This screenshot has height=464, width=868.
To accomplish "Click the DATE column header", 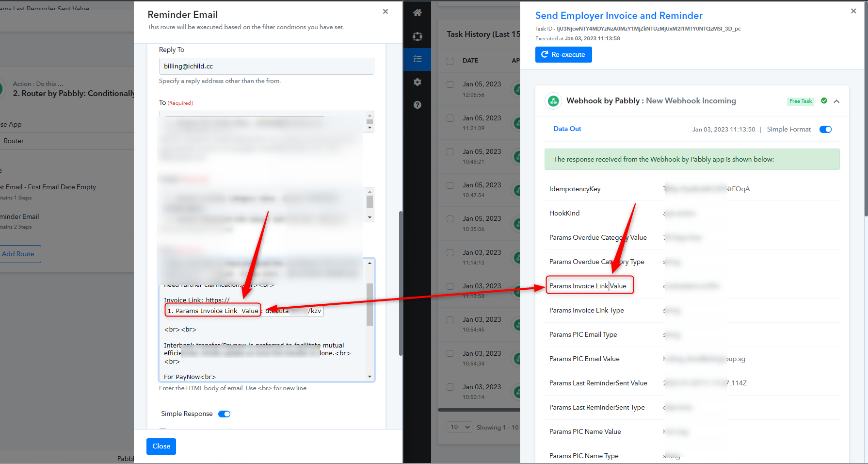I will (x=470, y=61).
